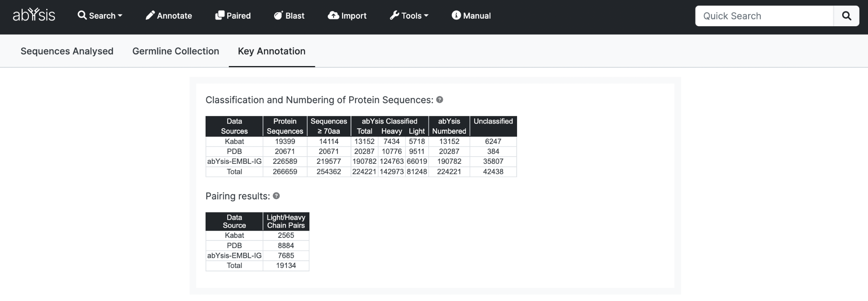Expand the Tools dropdown caret
The height and width of the screenshot is (301, 868).
pyautogui.click(x=426, y=16)
